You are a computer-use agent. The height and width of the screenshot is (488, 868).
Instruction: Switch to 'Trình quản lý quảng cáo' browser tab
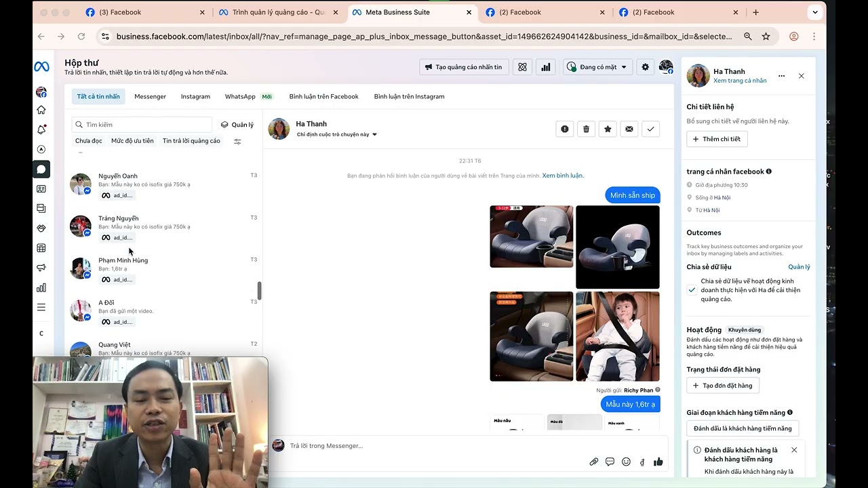pos(279,12)
